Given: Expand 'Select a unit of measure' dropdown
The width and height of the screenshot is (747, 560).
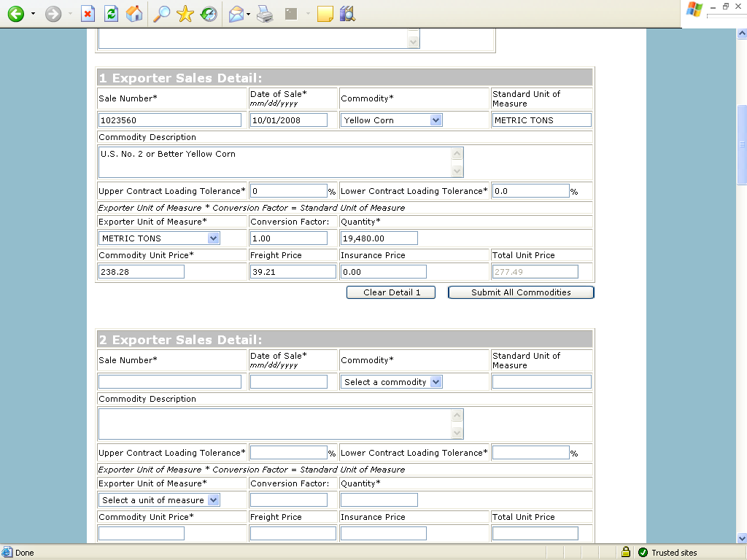Looking at the screenshot, I should 213,500.
